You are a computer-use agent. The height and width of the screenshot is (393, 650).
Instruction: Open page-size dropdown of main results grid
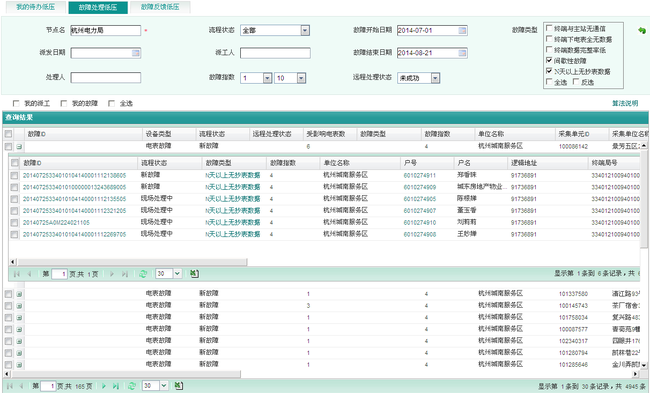pos(164,386)
